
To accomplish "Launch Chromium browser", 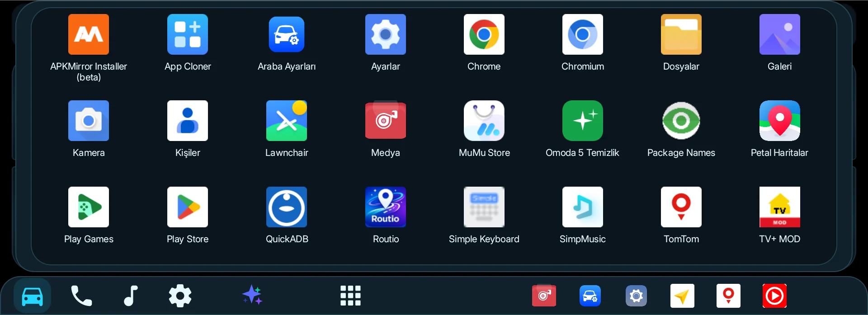I will click(x=583, y=34).
